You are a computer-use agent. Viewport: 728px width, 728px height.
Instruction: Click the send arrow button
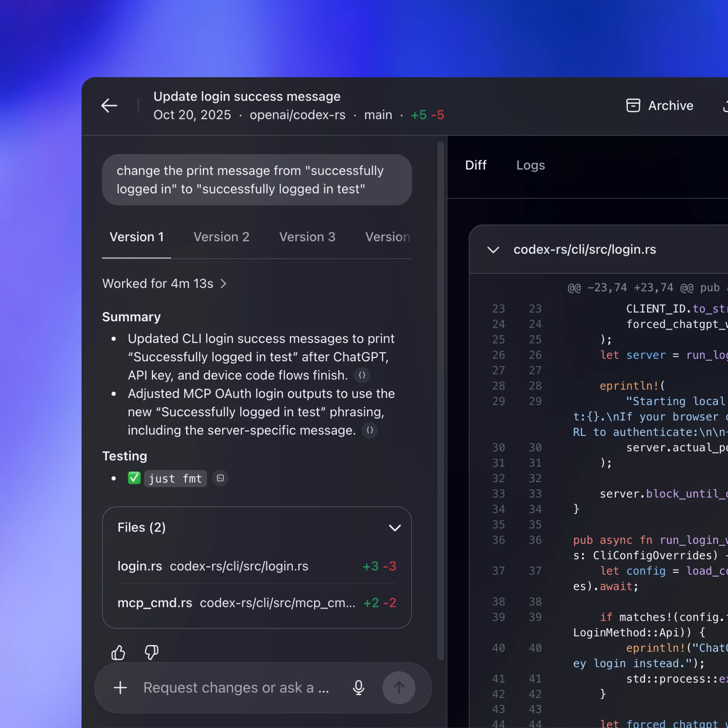399,688
